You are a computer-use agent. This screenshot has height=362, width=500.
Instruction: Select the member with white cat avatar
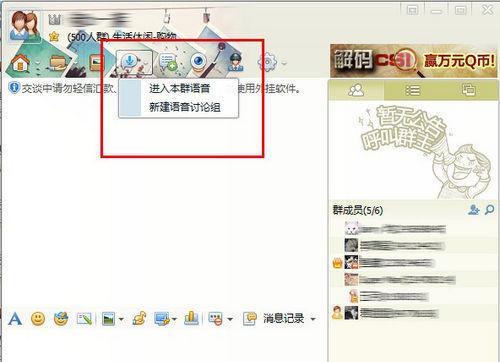[x=413, y=229]
